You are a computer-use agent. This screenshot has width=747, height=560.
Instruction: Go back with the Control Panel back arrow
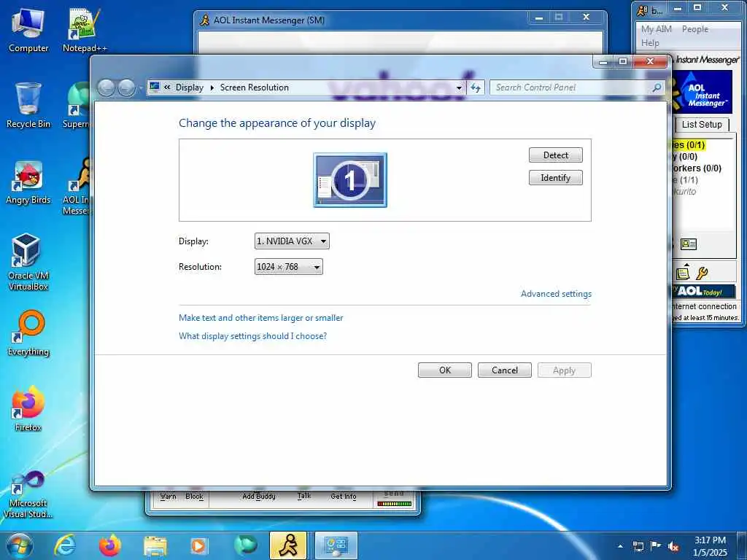(106, 87)
